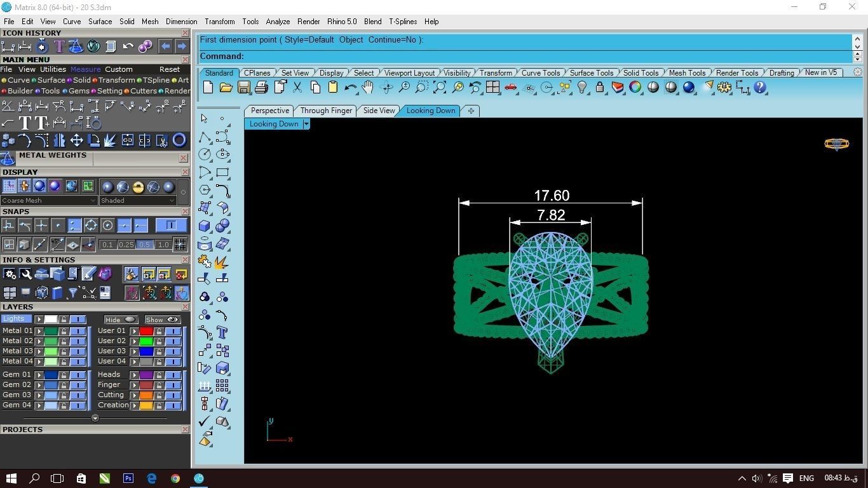Expand the Creation layer arrow
The image size is (868, 488).
tap(134, 405)
